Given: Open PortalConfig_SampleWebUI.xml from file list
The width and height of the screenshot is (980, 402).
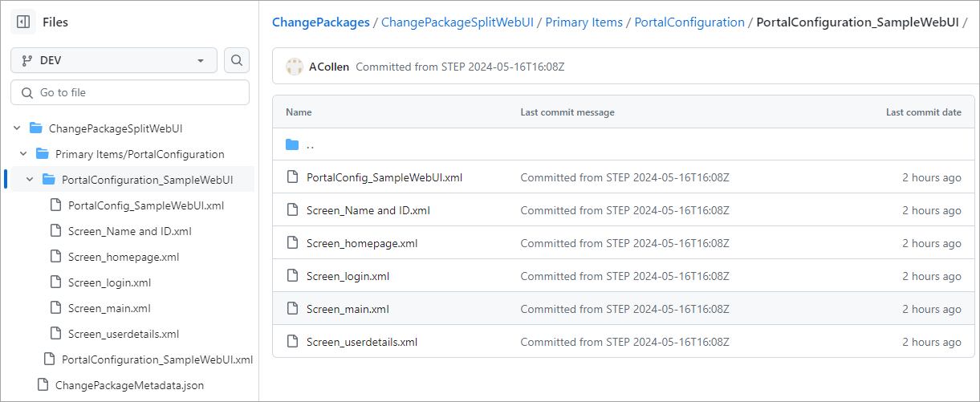Looking at the screenshot, I should (x=384, y=177).
